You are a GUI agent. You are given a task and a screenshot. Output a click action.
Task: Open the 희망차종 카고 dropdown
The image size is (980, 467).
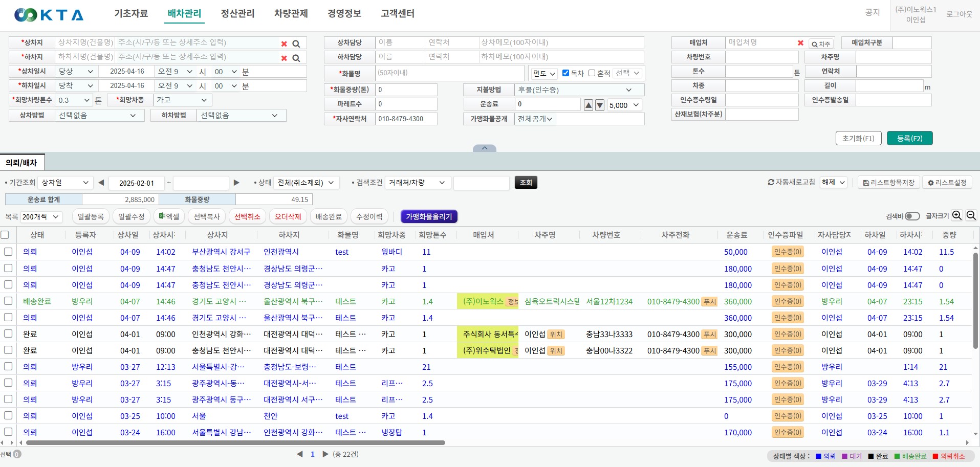182,100
